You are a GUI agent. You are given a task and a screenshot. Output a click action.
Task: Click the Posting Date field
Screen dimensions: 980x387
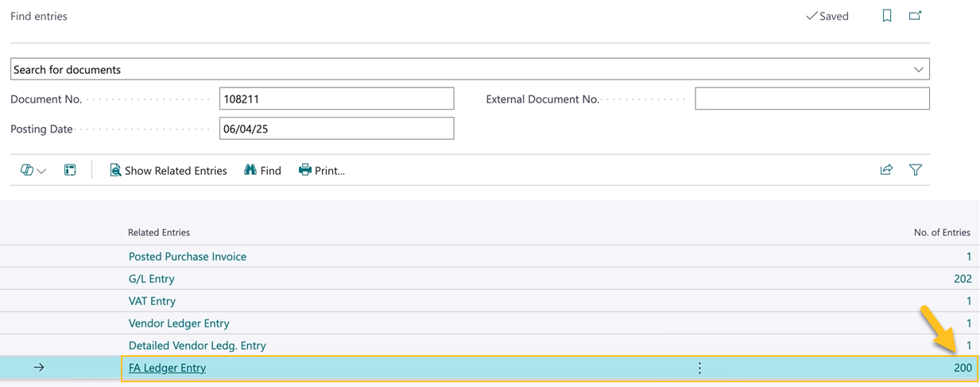(336, 129)
